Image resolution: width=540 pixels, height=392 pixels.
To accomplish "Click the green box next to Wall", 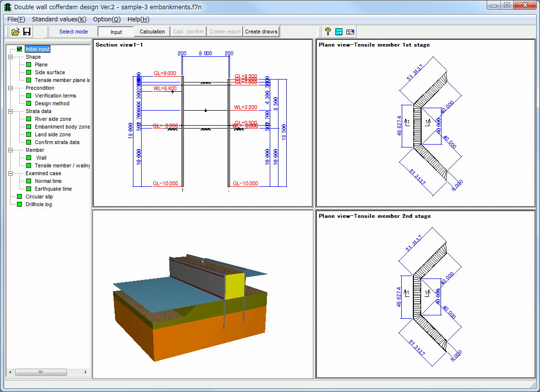I will (x=29, y=158).
